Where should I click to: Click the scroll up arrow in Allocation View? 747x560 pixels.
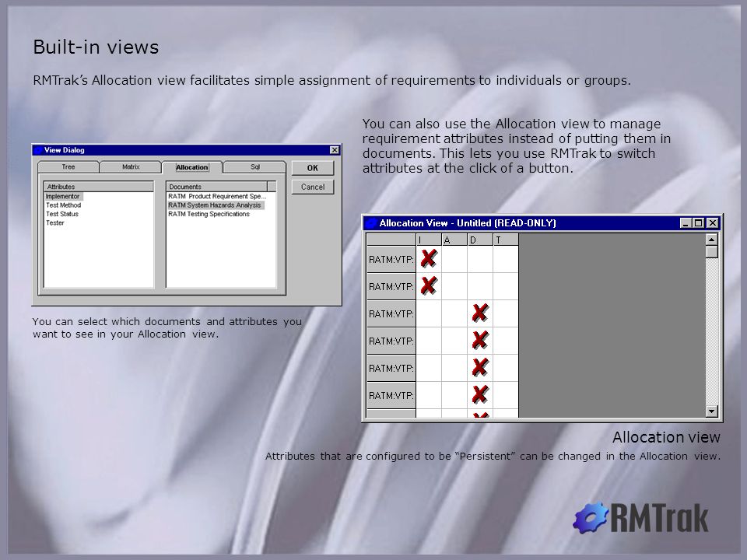click(x=712, y=240)
